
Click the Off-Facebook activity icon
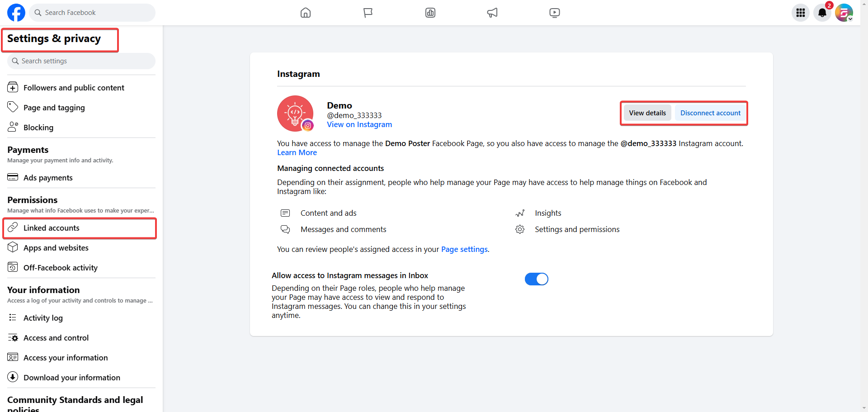coord(13,267)
